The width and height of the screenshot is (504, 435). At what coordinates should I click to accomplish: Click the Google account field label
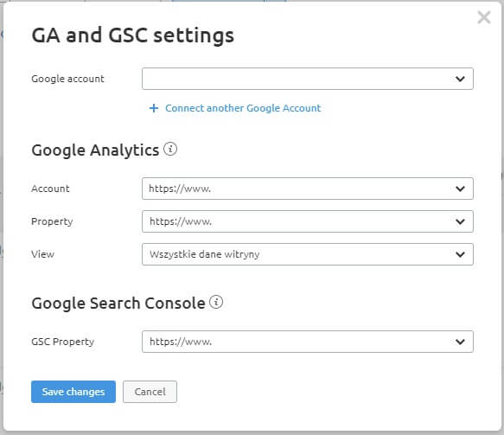pos(67,79)
